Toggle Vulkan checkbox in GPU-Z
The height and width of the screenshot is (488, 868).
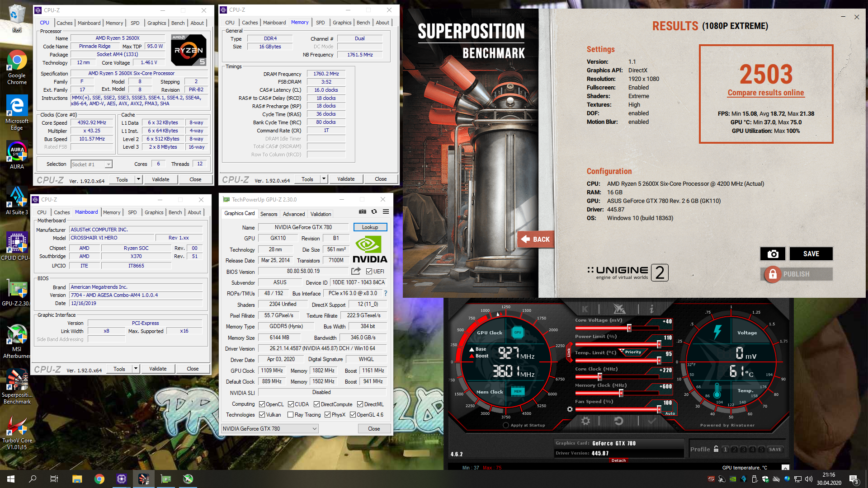click(262, 415)
